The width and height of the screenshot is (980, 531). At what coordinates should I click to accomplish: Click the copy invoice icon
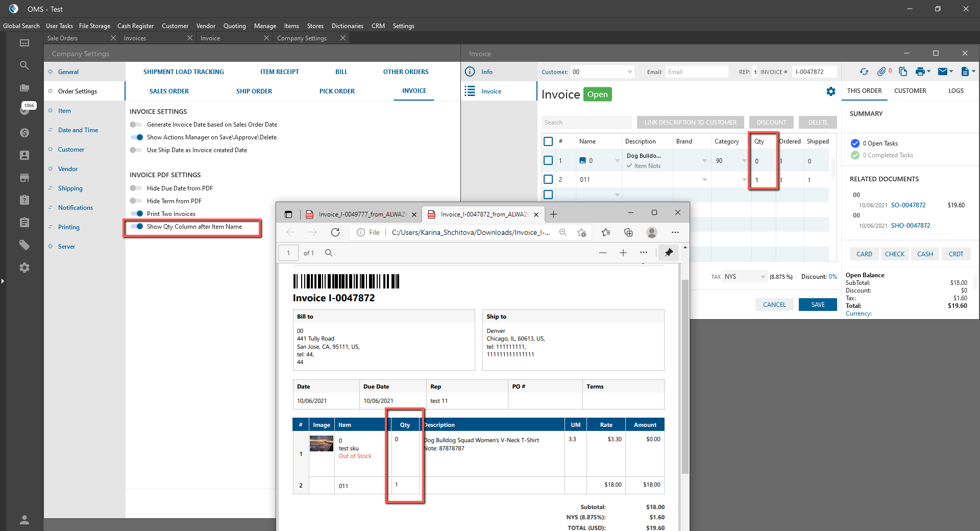coord(903,72)
